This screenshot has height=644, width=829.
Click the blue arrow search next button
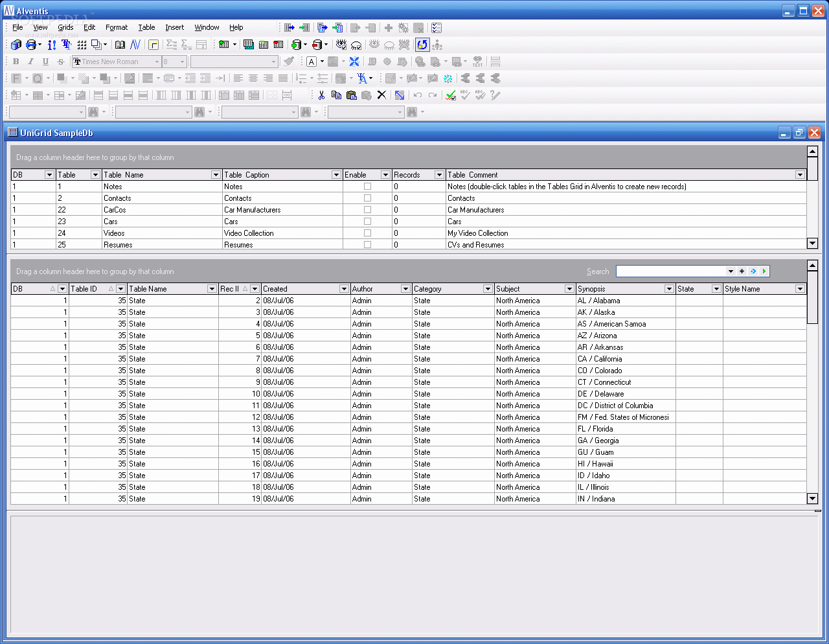point(753,271)
